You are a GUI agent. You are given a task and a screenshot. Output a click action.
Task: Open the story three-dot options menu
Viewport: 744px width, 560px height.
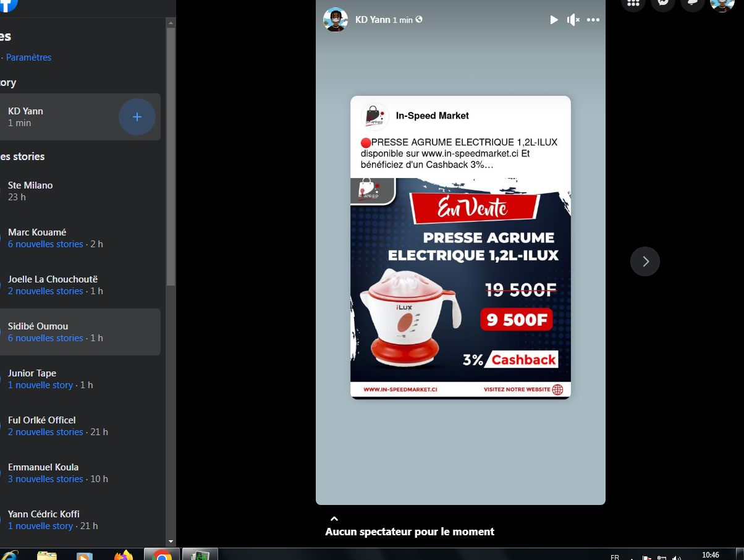(x=593, y=20)
